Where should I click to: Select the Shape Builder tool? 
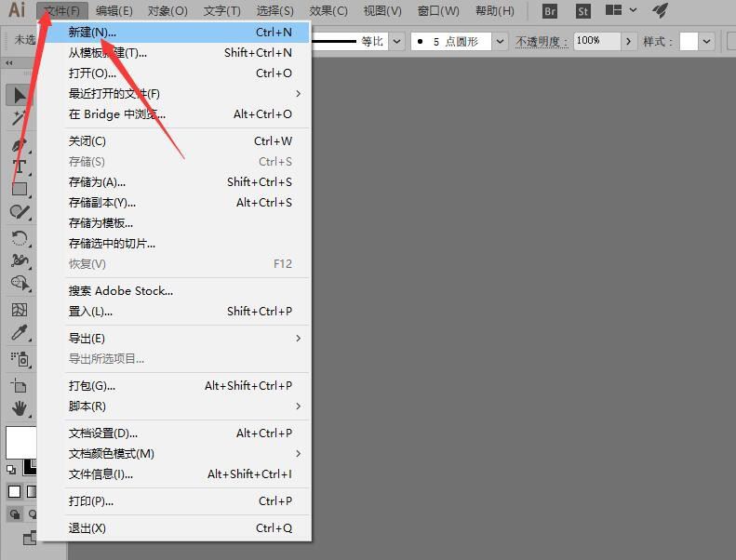(20, 283)
